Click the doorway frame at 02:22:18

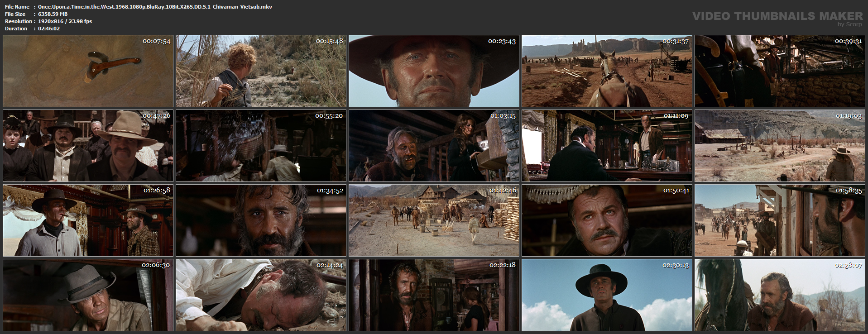(x=434, y=295)
